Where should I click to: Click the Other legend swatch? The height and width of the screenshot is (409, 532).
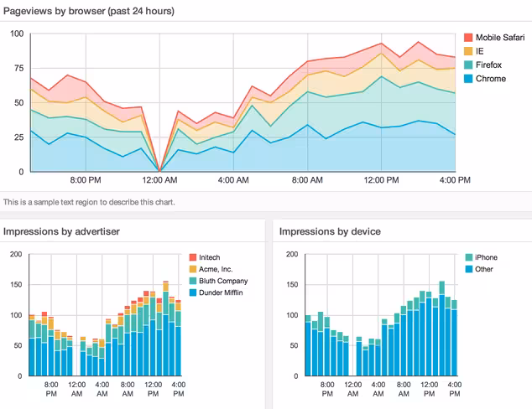pyautogui.click(x=469, y=269)
